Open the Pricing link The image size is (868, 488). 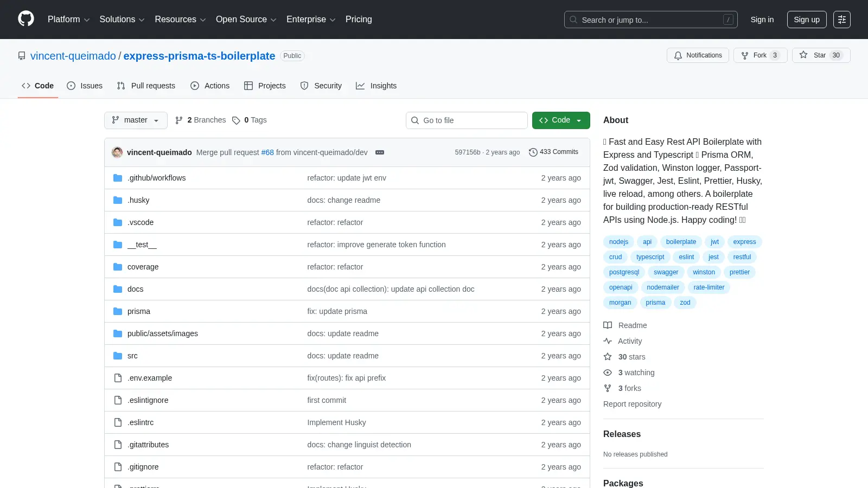coord(359,20)
